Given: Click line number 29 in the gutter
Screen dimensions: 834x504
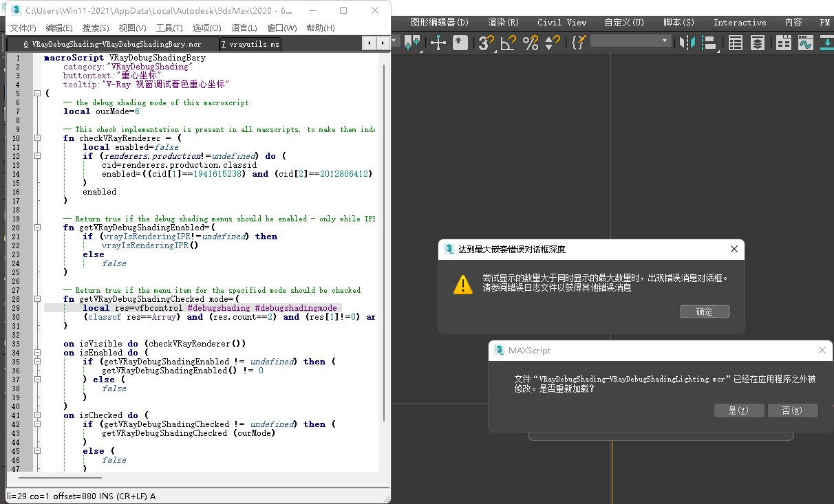Looking at the screenshot, I should click(16, 308).
